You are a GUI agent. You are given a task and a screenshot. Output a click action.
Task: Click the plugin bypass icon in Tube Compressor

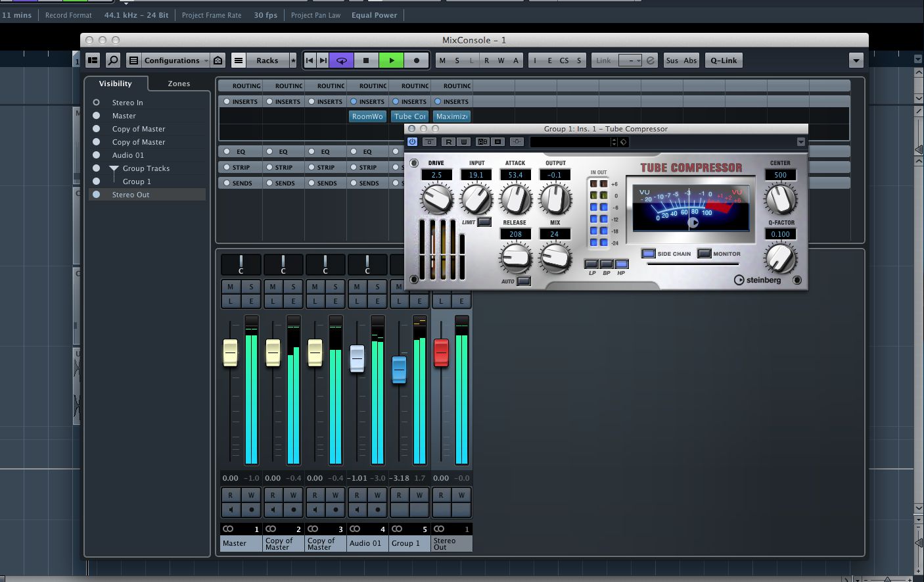pos(429,141)
